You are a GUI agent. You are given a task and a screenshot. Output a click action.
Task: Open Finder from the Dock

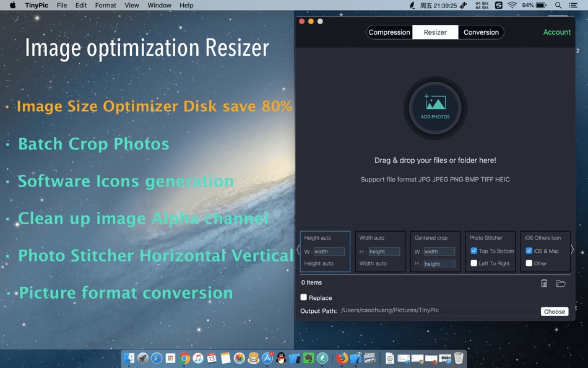(x=129, y=358)
